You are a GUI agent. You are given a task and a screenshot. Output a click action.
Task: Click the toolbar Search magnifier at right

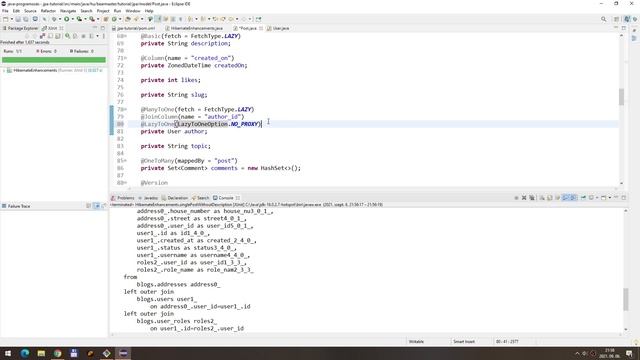(603, 19)
